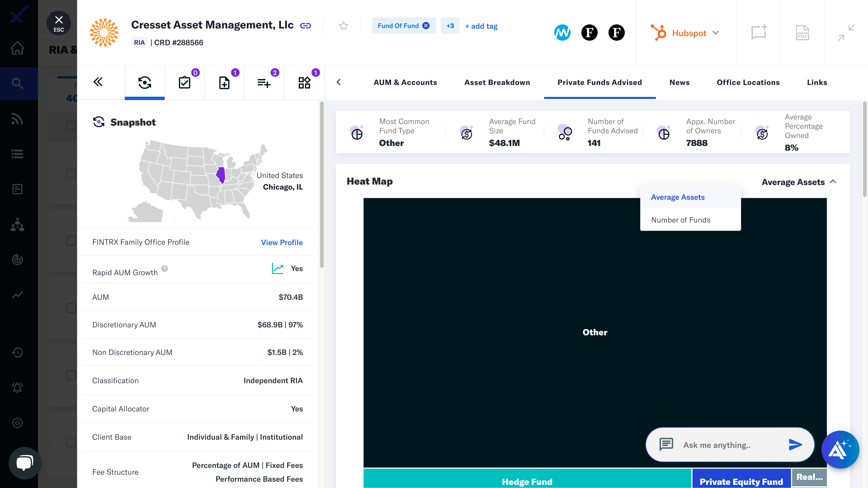Send the message with the arrow button
Screen dimensions: 868x488
click(795, 445)
